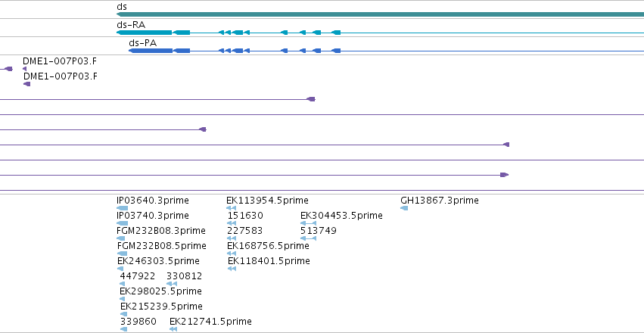Screen dimensions: 644x333
Task: Click the 513749 feature label
Action: pyautogui.click(x=319, y=231)
